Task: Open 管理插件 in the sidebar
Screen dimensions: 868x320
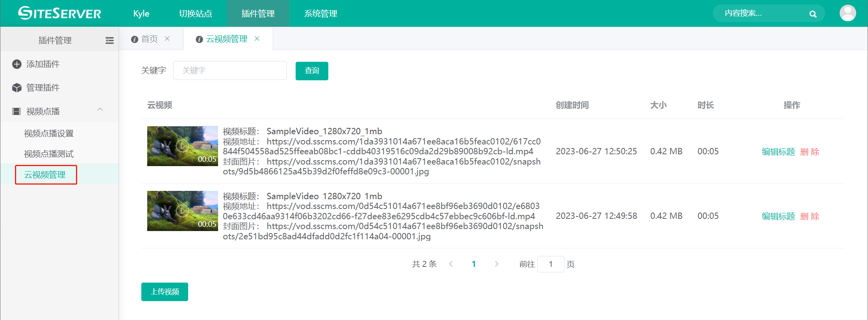Action: point(43,88)
